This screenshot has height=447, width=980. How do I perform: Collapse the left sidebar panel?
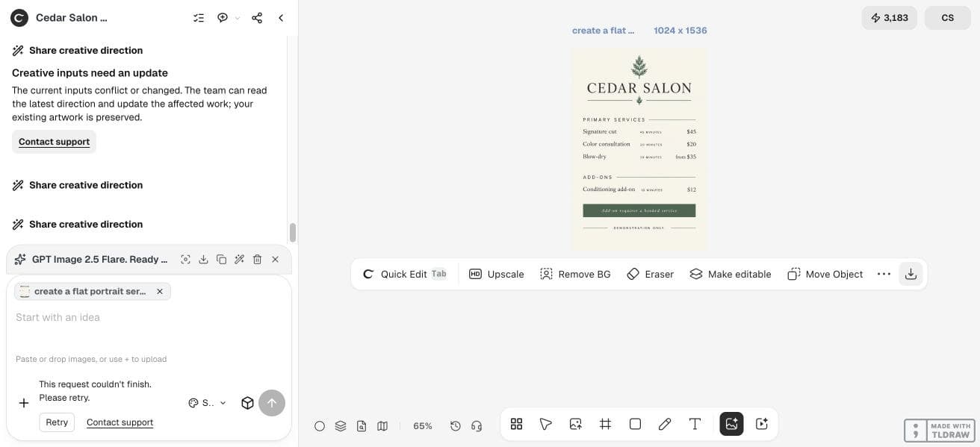pos(281,18)
